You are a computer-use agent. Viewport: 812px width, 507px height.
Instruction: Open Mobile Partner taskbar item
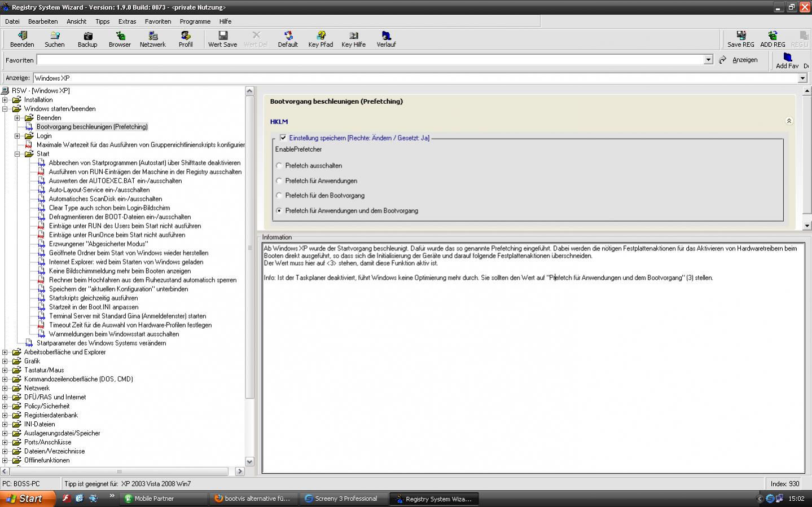tap(164, 499)
